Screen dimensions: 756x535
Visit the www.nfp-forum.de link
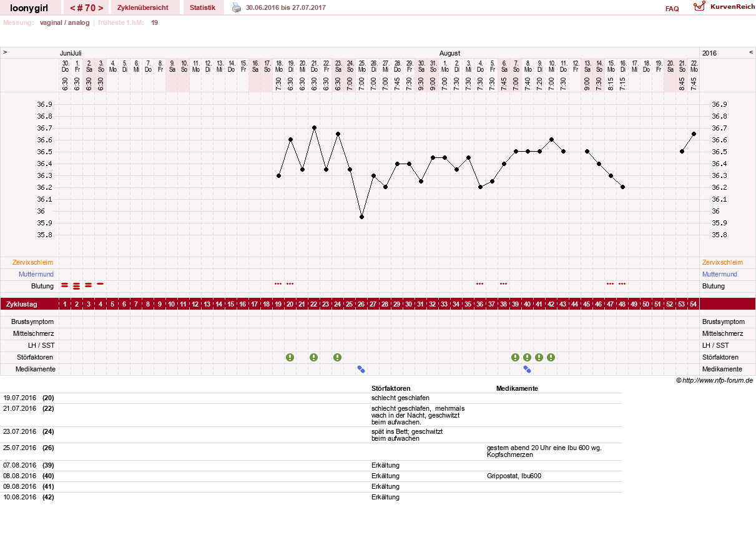pyautogui.click(x=718, y=380)
